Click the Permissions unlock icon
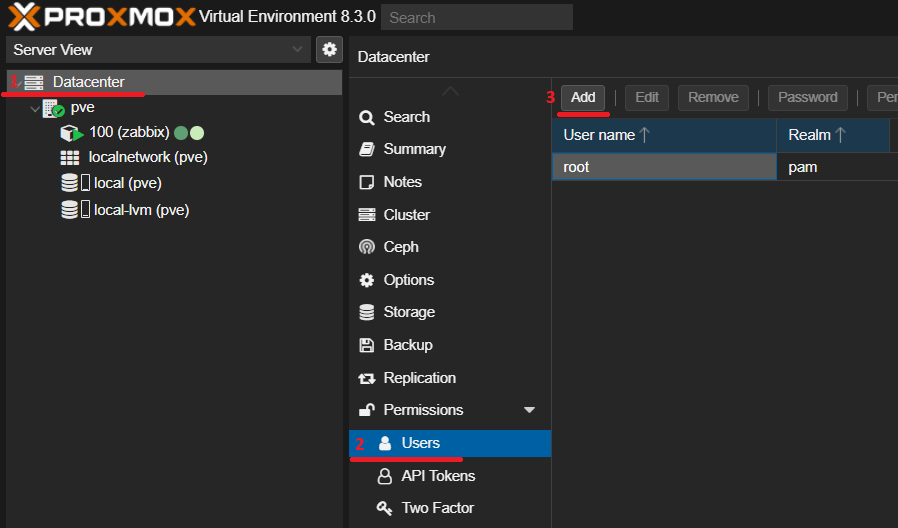 click(367, 409)
